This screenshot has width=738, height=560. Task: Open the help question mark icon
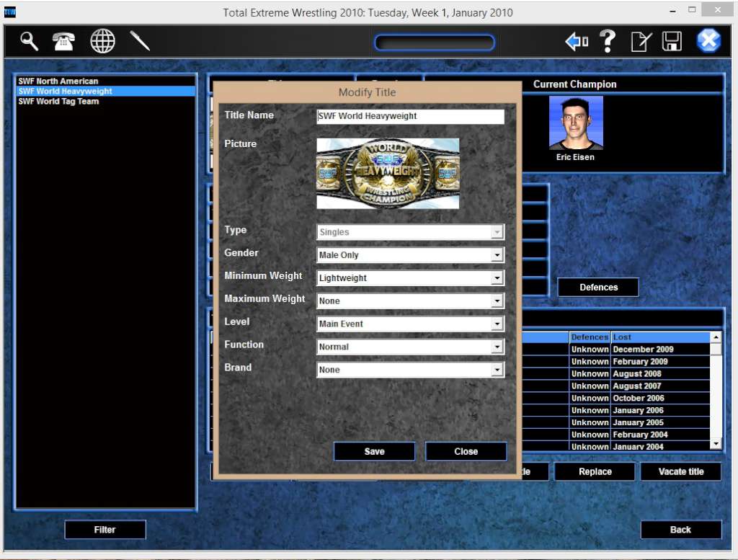(x=608, y=41)
